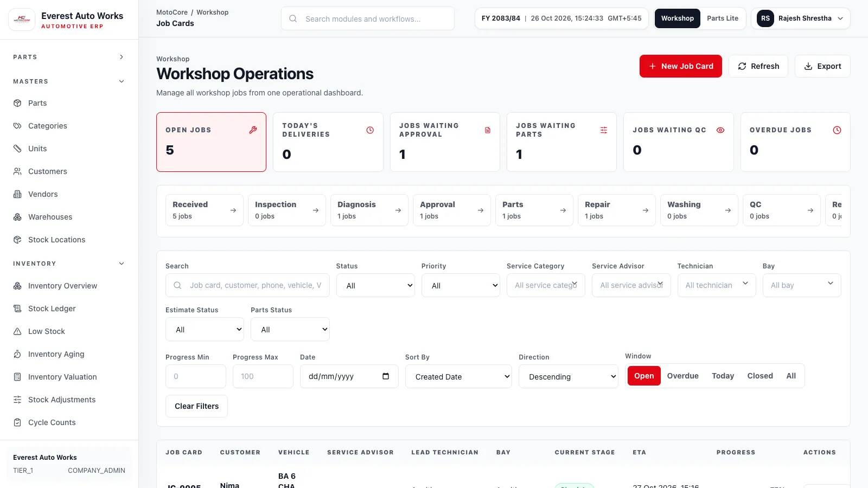The height and width of the screenshot is (488, 868).
Task: Click the calendar icon in Date field
Action: (x=386, y=376)
